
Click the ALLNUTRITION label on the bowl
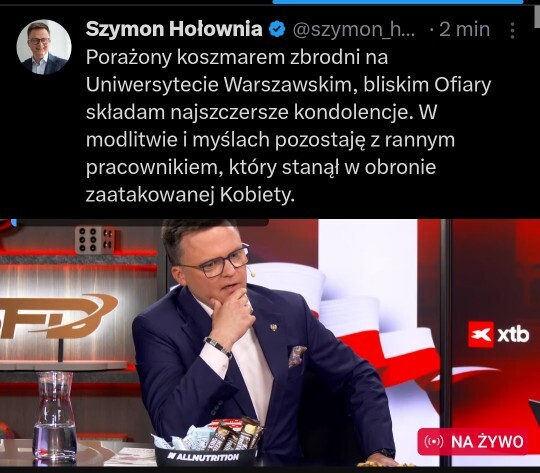tap(203, 457)
